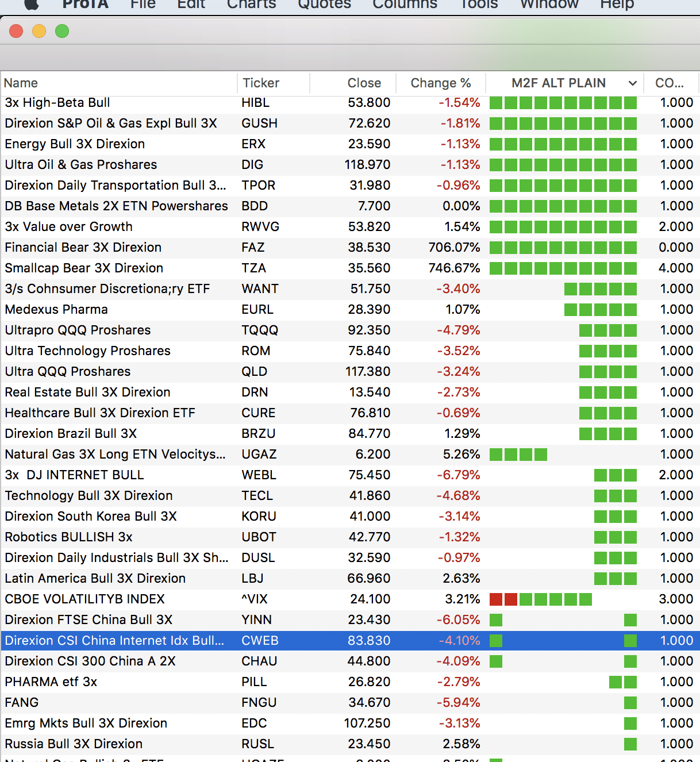
Task: Click the 0.00% change value for BDD
Action: click(x=461, y=206)
